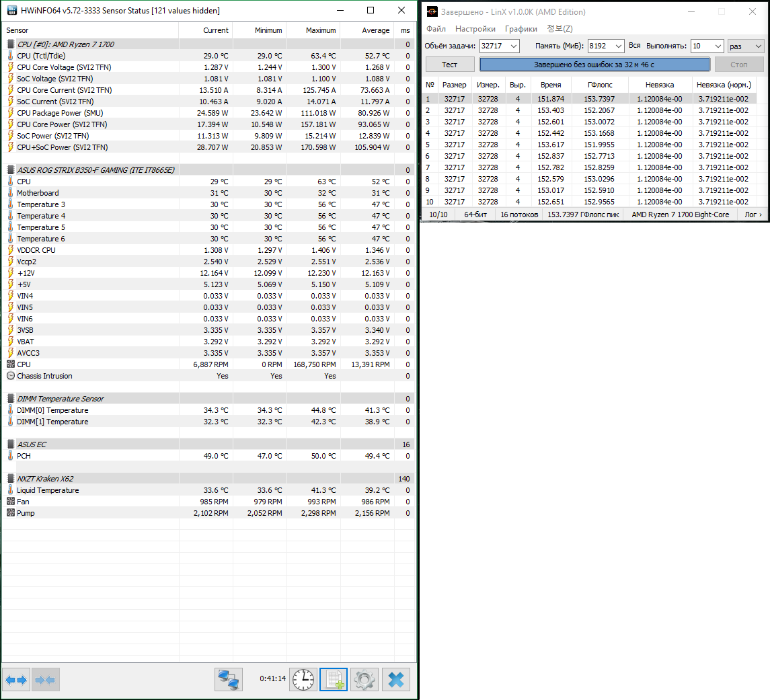Click the lightning icon of CPU Core Voltage row
The image size is (770, 700).
pyautogui.click(x=11, y=67)
